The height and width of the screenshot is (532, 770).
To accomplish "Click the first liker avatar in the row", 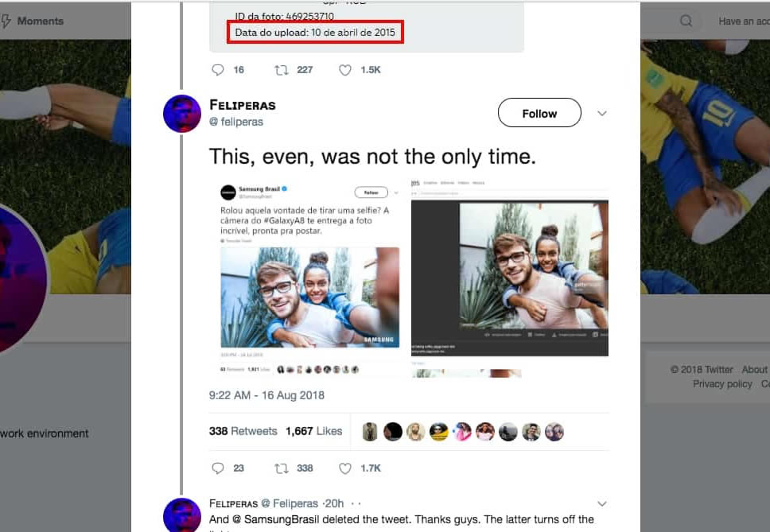I will point(370,432).
